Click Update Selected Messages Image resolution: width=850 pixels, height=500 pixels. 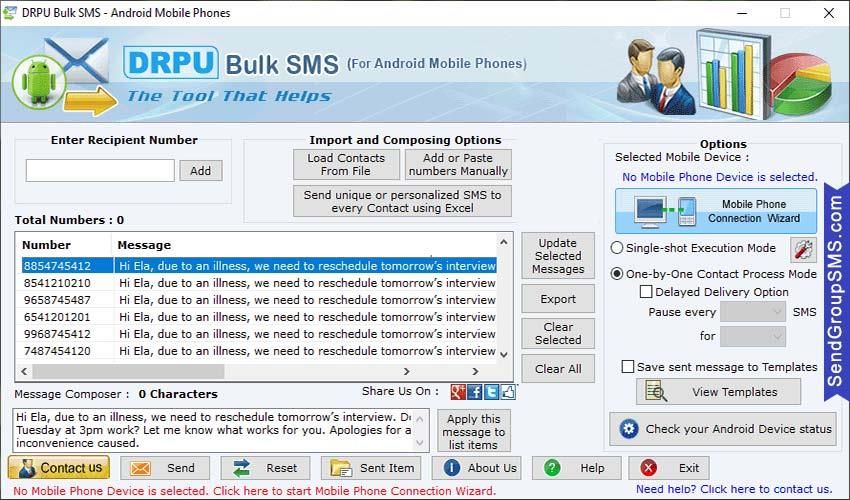[558, 256]
